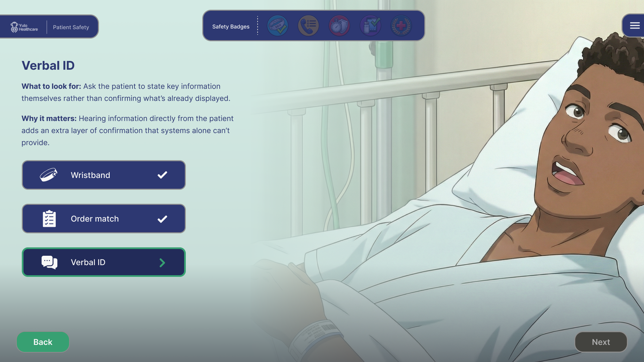
Task: Select the Verbal ID item
Action: [104, 262]
